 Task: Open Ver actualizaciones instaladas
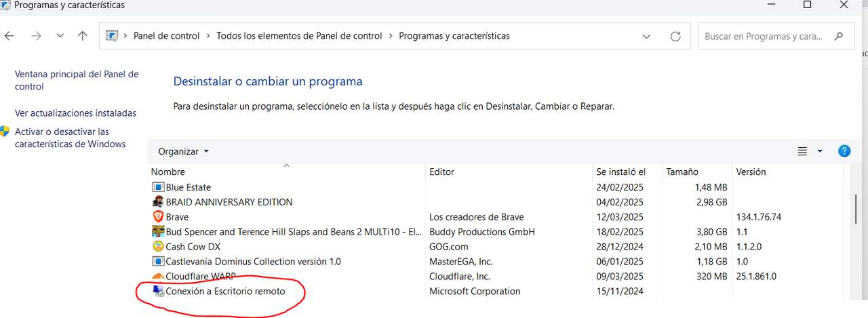coord(75,113)
